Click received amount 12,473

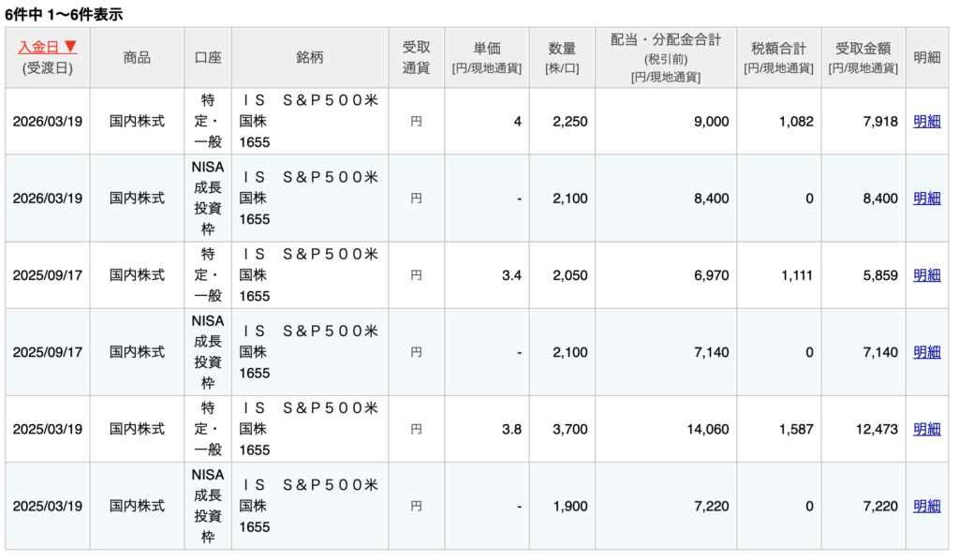point(877,430)
